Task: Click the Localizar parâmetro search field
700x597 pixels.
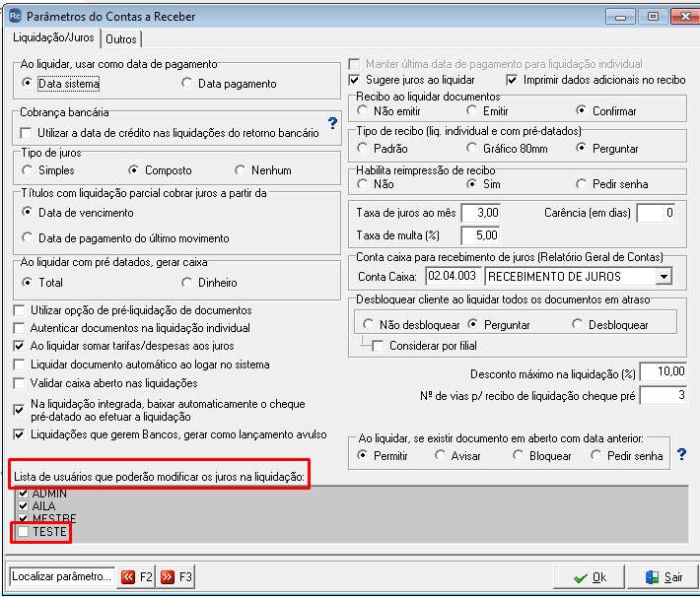Action: click(x=61, y=576)
